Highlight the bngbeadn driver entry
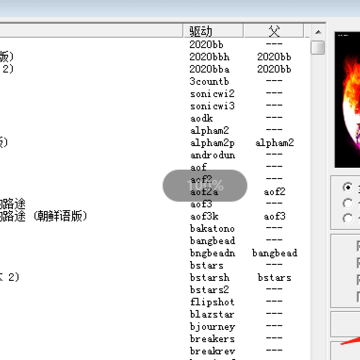Viewport: 360px width, 360px height. coord(212,253)
